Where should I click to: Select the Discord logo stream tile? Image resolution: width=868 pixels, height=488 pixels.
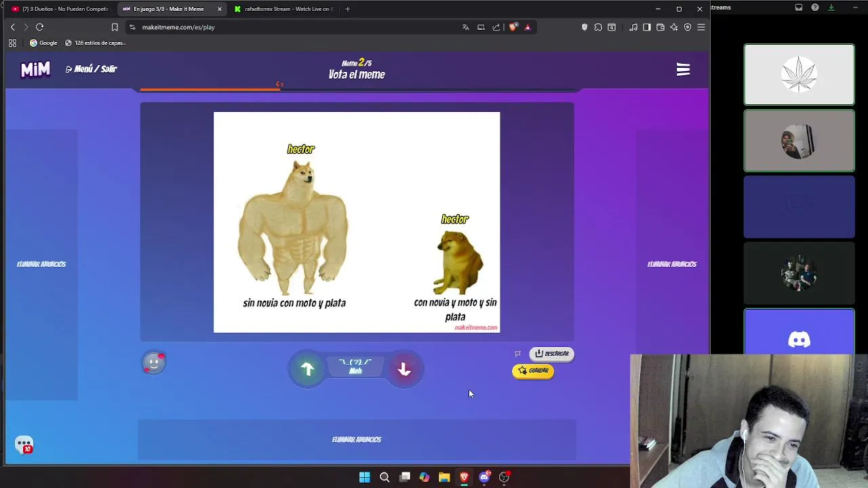800,333
